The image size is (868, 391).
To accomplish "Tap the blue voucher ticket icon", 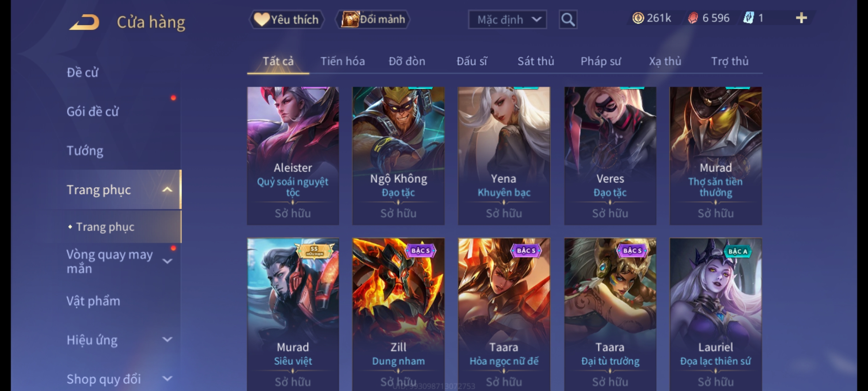I will pyautogui.click(x=748, y=18).
